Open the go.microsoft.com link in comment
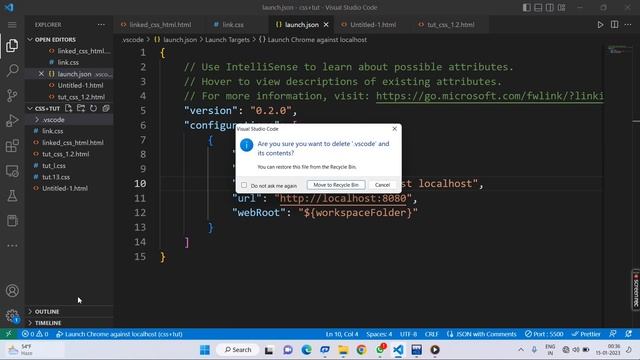Viewport: 640px width, 360px height. (x=489, y=96)
